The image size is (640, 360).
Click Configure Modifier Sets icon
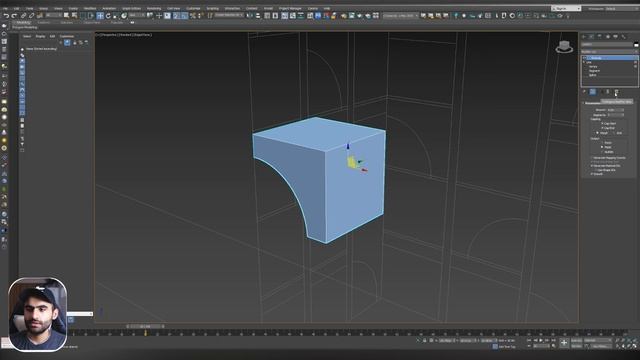tap(616, 92)
